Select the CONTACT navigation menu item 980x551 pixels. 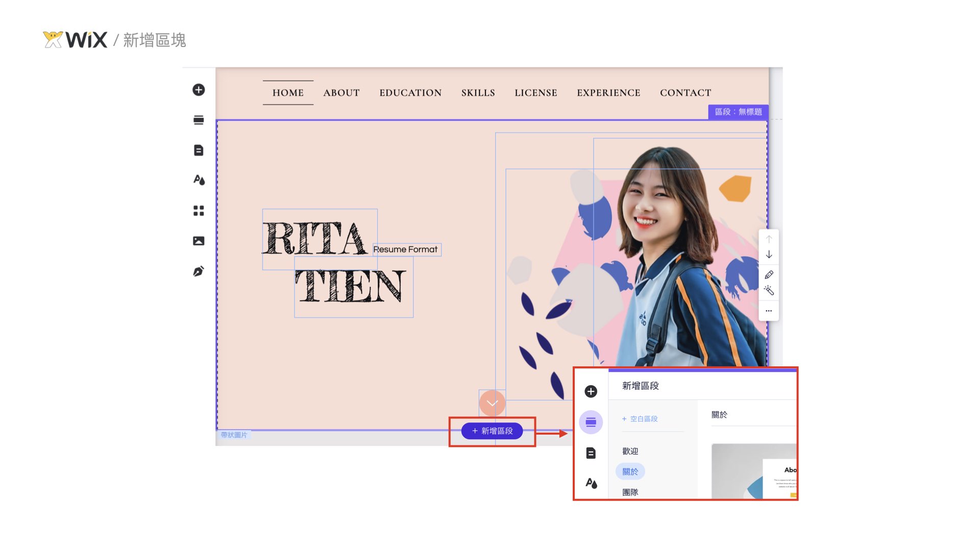pyautogui.click(x=685, y=93)
